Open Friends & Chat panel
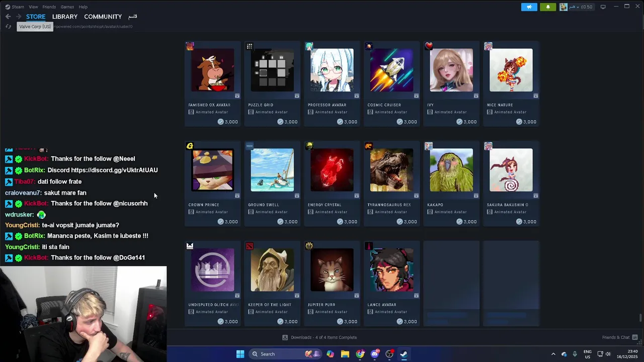 [x=620, y=337]
